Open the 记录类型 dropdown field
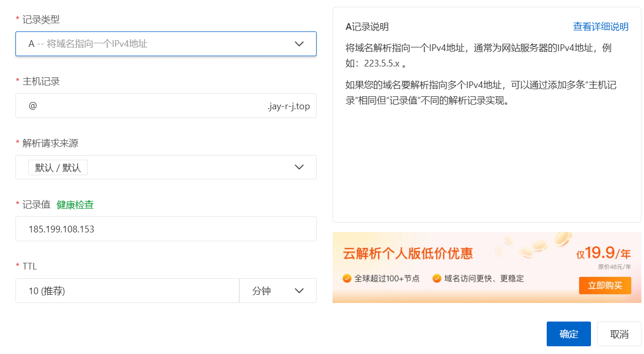This screenshot has width=644, height=354. (154, 44)
